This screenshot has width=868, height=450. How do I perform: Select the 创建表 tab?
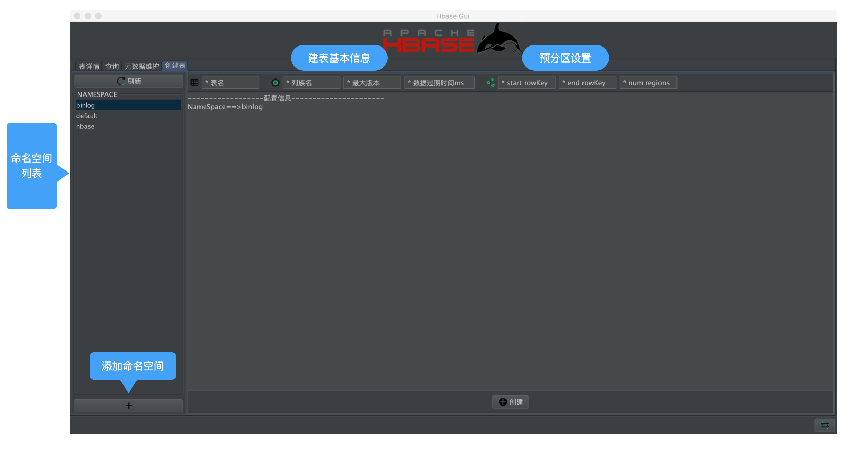pyautogui.click(x=175, y=66)
